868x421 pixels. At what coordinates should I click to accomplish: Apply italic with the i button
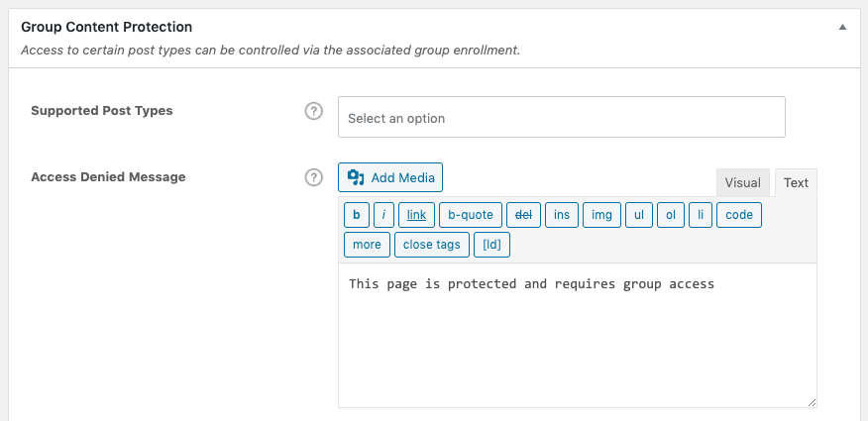[x=383, y=215]
